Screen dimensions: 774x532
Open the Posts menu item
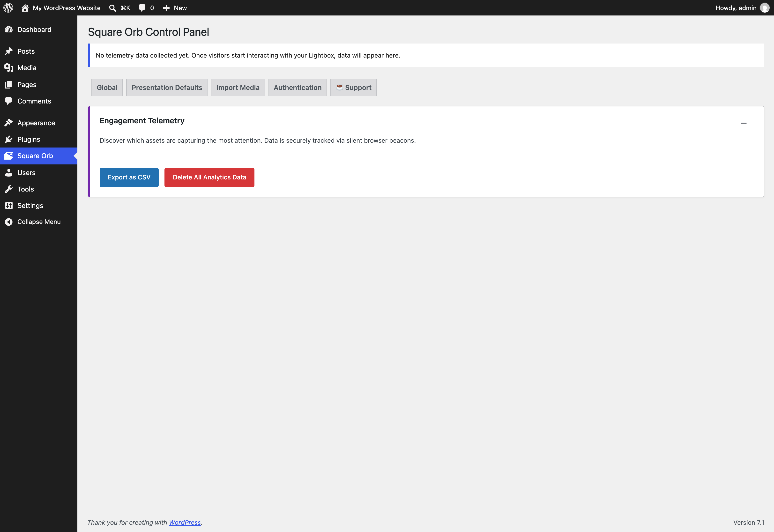[39, 51]
